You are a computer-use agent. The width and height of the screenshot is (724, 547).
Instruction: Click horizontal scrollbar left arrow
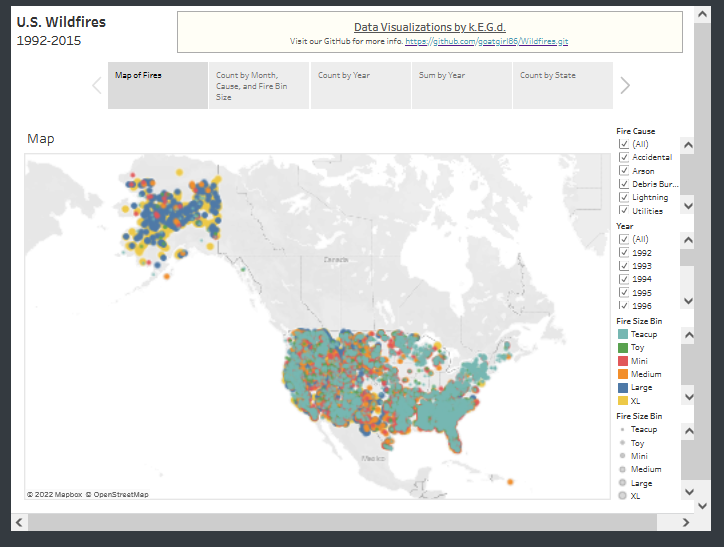pos(19,522)
